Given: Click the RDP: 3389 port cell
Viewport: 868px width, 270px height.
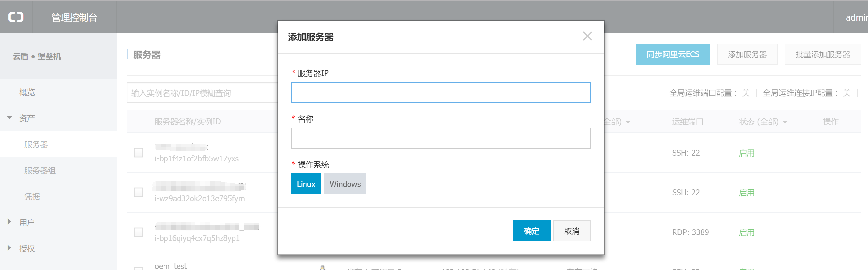Looking at the screenshot, I should point(690,232).
